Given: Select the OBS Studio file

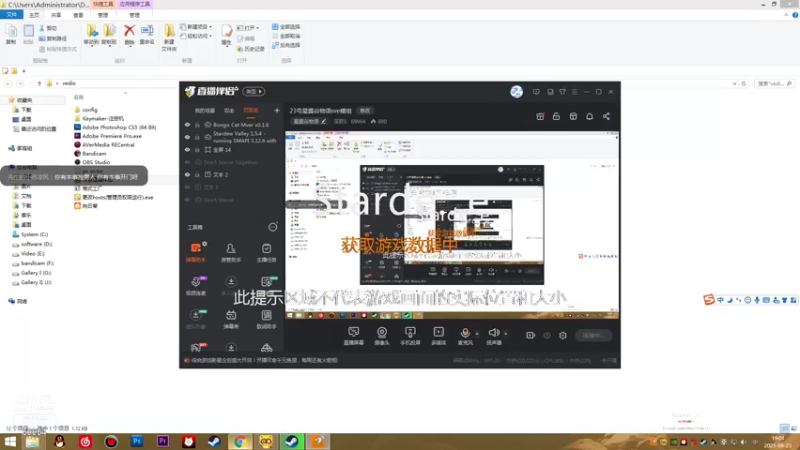Looking at the screenshot, I should coord(92,162).
